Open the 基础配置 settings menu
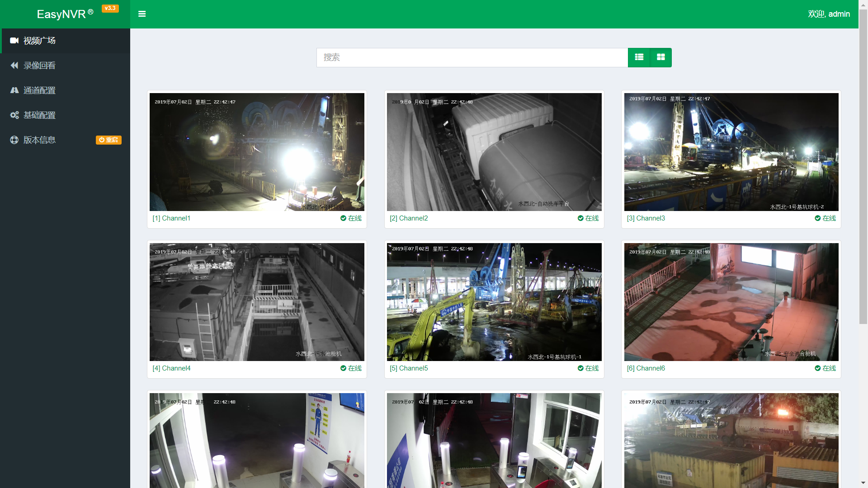Screen dimensions: 868x488 point(39,115)
